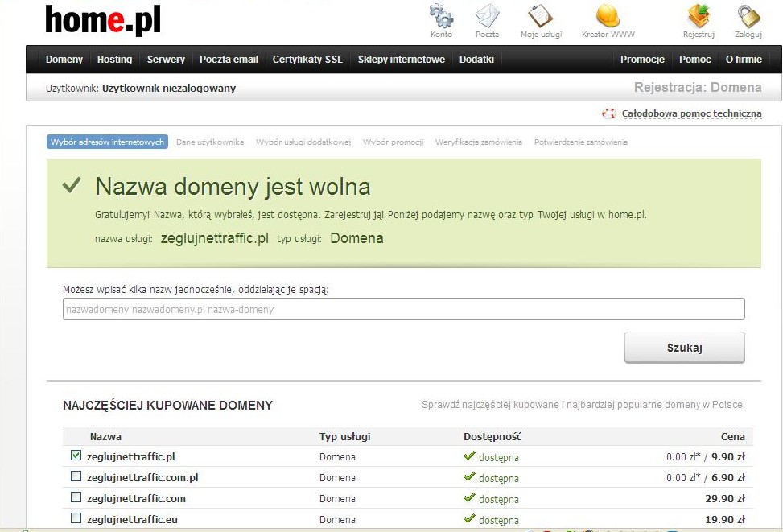
Task: Click the Nazwa column header
Action: [x=105, y=436]
